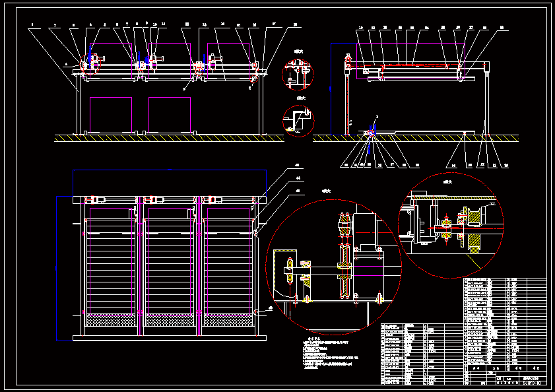Click callout number 1 at the top-left leader

tap(32, 25)
